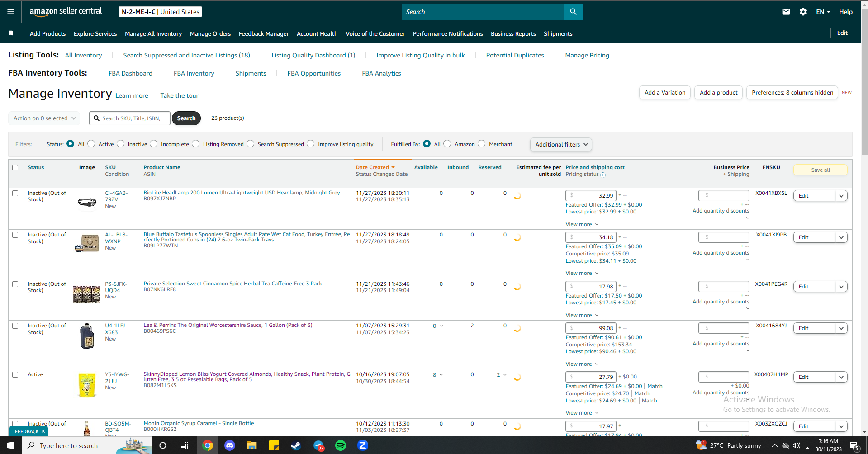Select the Active status radio button
This screenshot has height=454, width=868.
91,143
